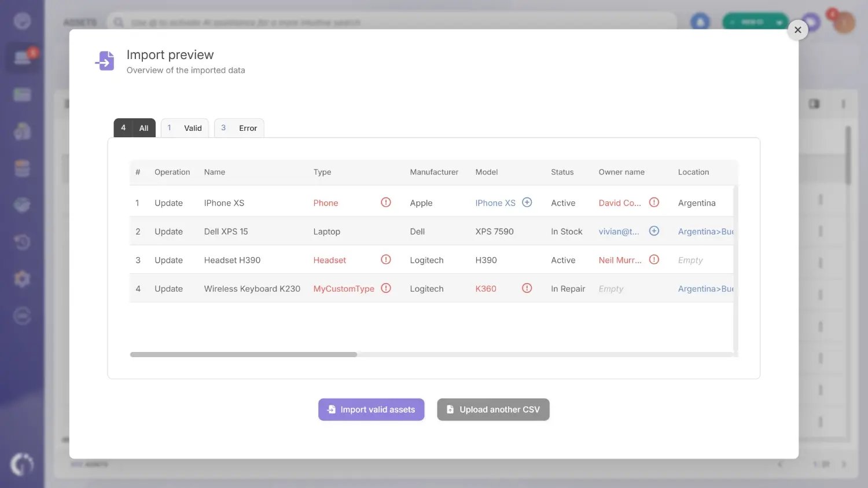Dismiss the dialog with the X button

798,30
